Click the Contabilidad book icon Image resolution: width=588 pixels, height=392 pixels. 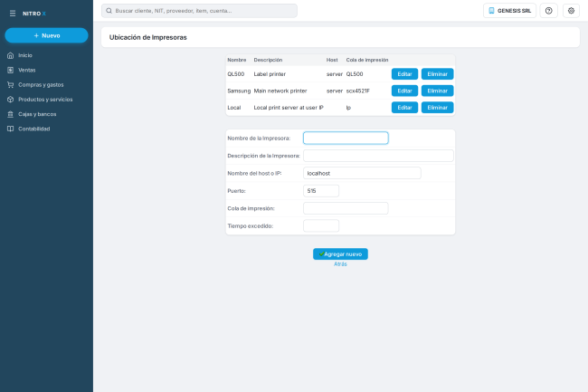(11, 129)
